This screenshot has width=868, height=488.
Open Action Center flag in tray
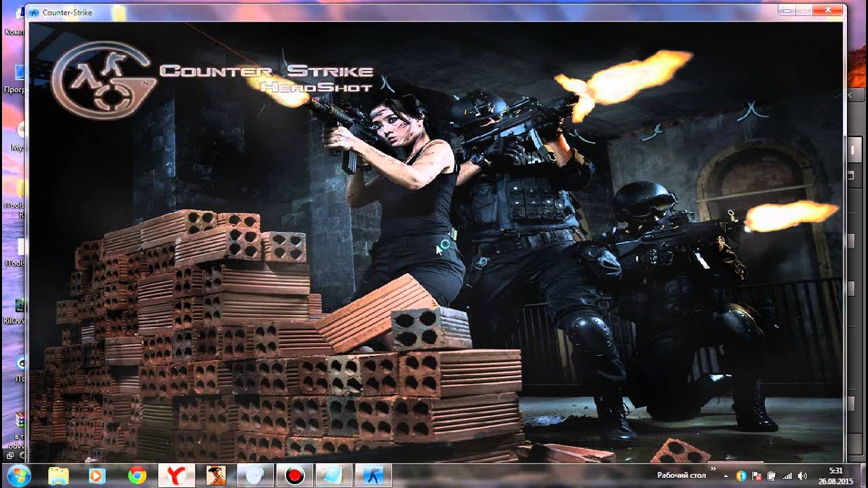click(757, 476)
